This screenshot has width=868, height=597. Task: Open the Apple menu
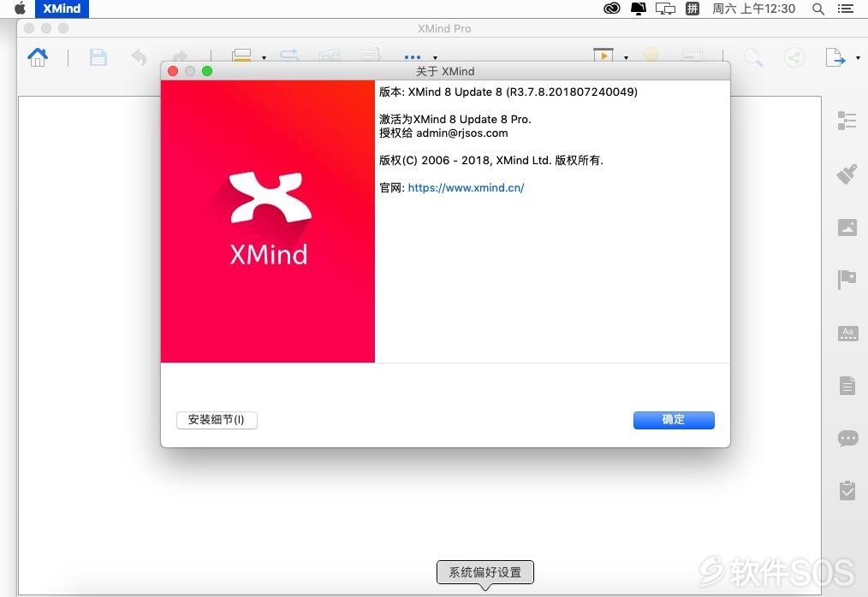pos(20,9)
